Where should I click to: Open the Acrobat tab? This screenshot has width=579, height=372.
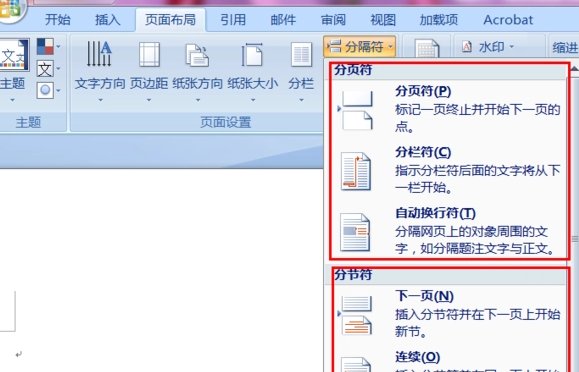[x=508, y=20]
